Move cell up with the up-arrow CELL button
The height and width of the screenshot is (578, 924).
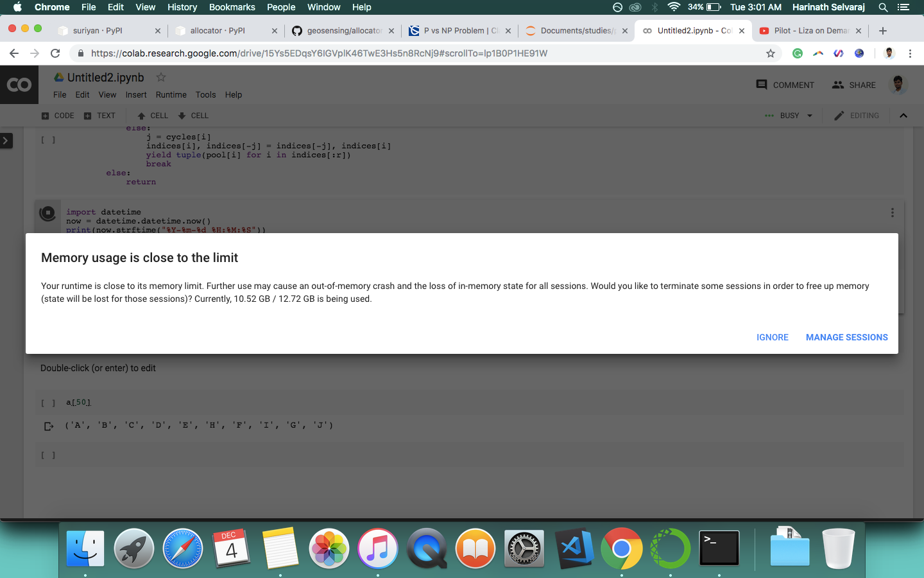point(153,116)
